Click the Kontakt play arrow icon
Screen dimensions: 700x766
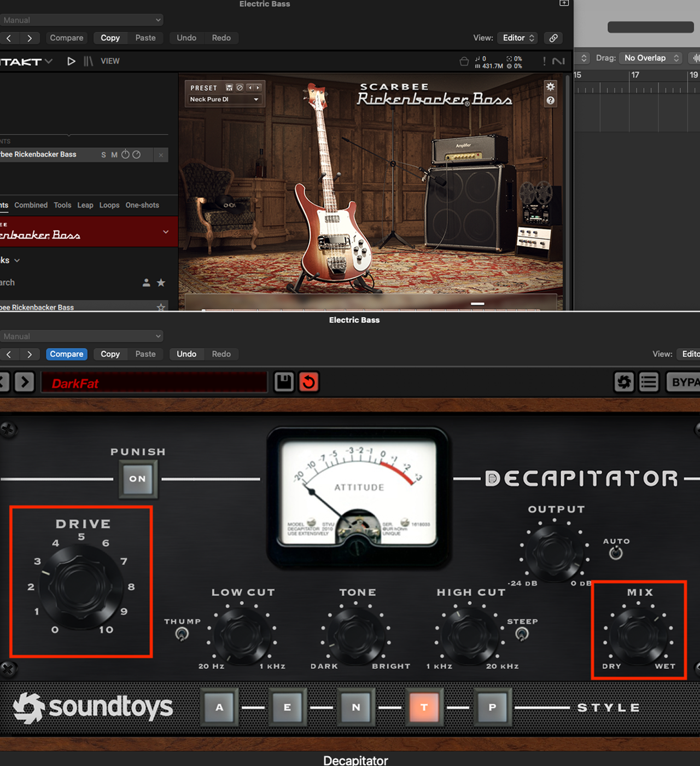click(71, 61)
